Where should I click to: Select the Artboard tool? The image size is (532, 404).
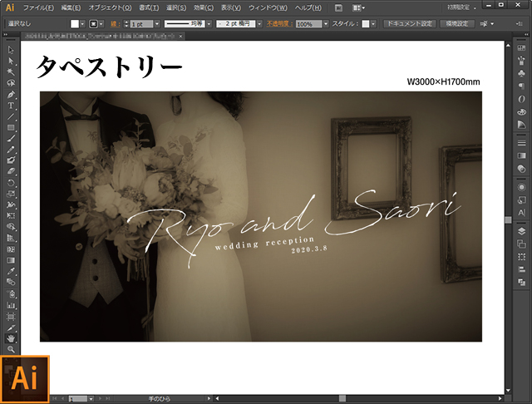pyautogui.click(x=11, y=317)
